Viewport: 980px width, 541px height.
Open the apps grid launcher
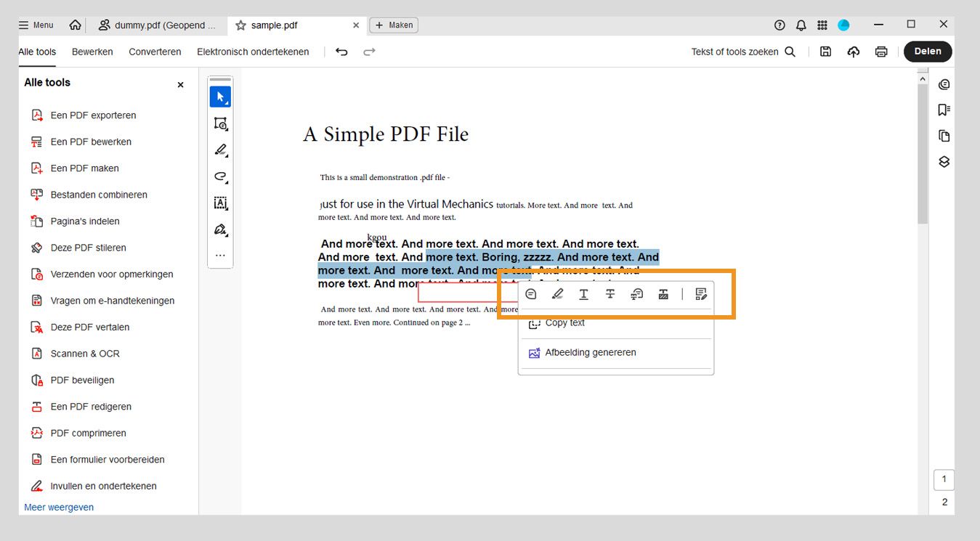click(822, 25)
